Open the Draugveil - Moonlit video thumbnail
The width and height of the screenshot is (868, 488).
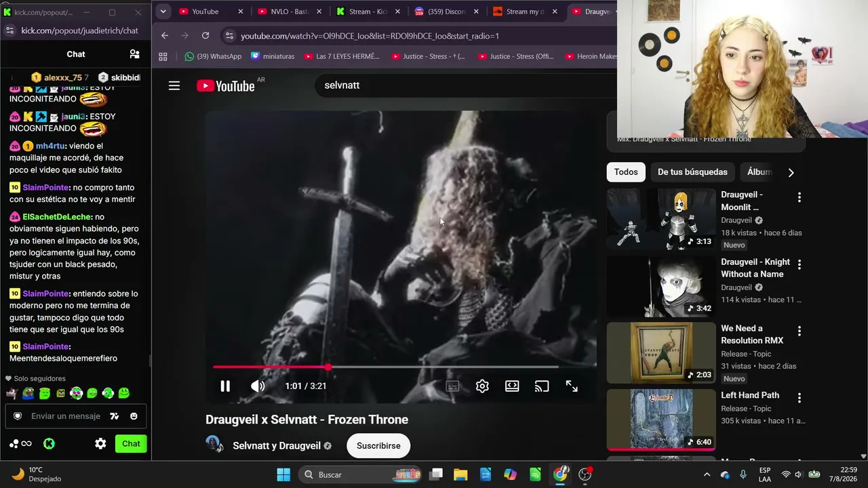coord(661,219)
